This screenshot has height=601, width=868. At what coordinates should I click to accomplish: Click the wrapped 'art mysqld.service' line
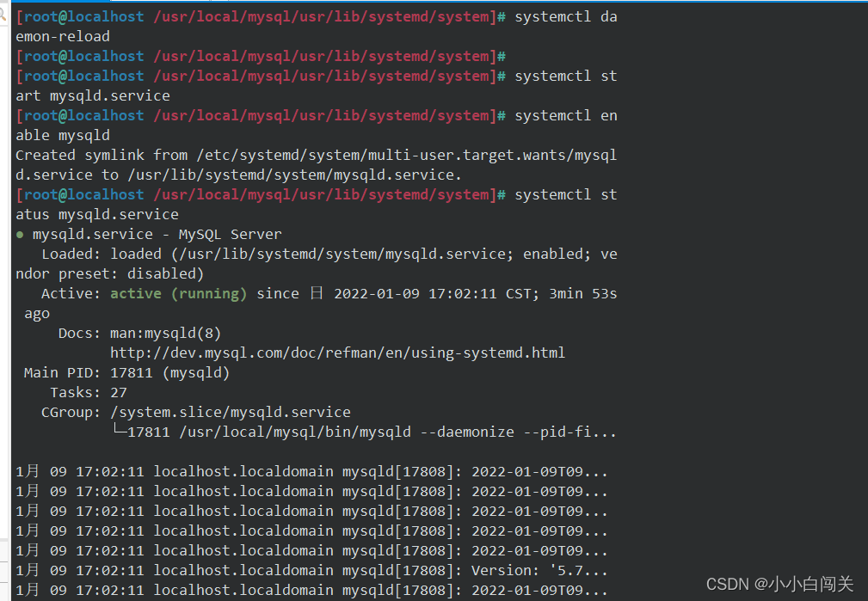[x=92, y=95]
